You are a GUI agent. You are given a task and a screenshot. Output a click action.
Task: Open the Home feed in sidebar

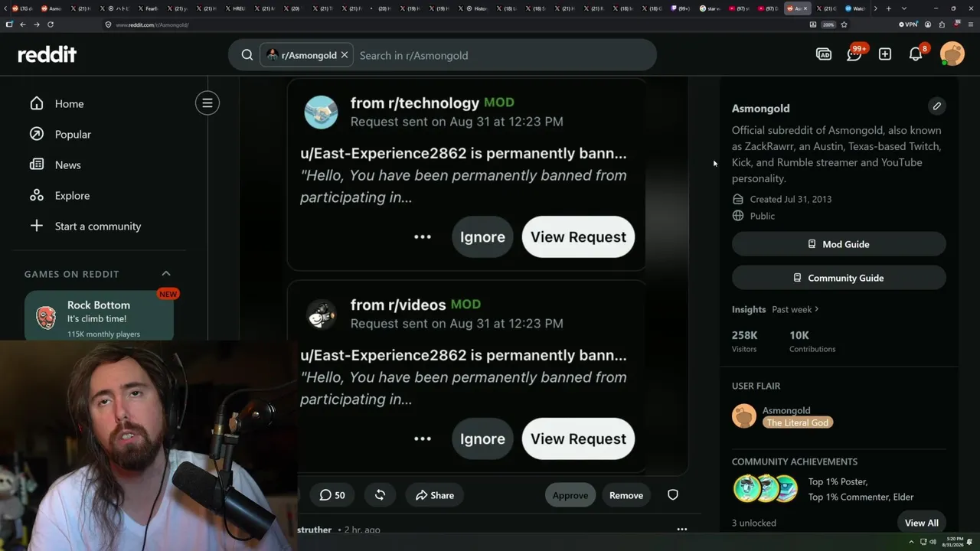(x=57, y=103)
